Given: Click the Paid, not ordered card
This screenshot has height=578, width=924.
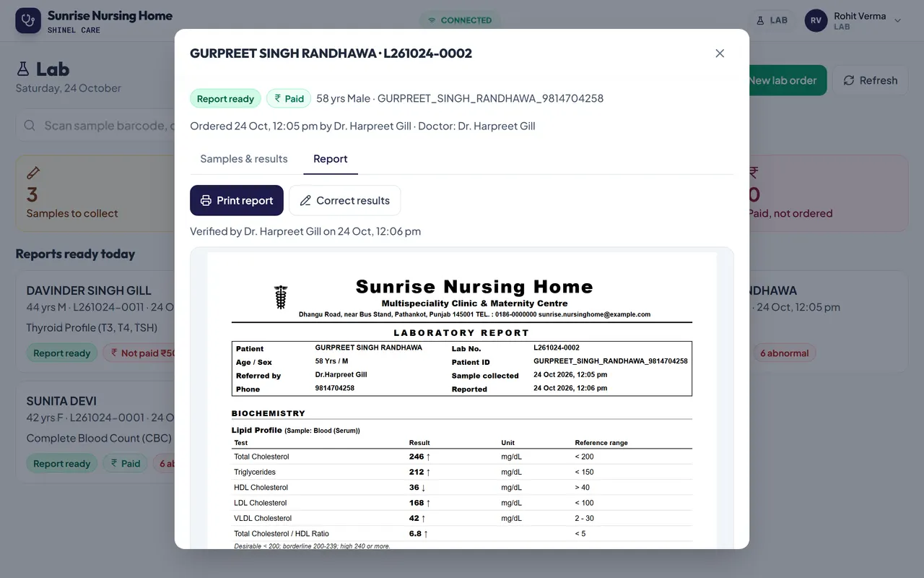Looking at the screenshot, I should pos(829,194).
